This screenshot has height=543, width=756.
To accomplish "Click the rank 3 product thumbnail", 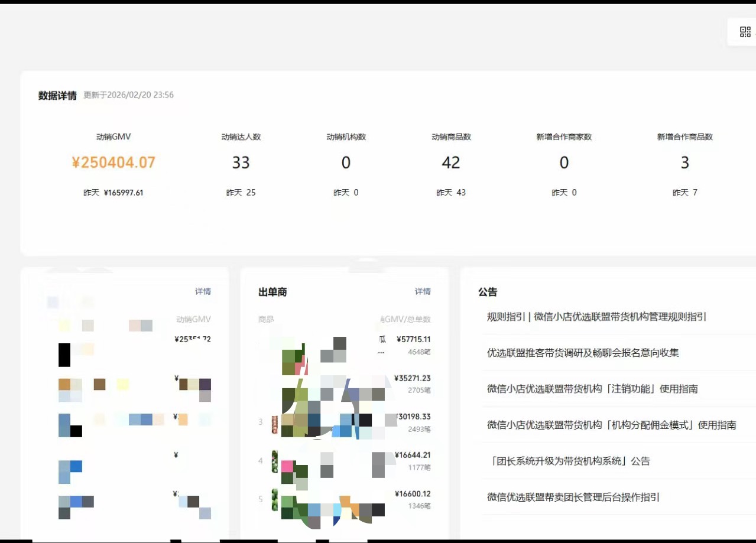I will point(275,424).
